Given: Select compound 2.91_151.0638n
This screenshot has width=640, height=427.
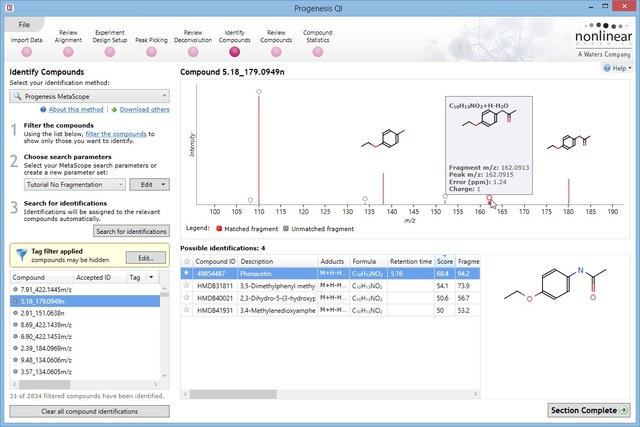Looking at the screenshot, I should tap(85, 313).
